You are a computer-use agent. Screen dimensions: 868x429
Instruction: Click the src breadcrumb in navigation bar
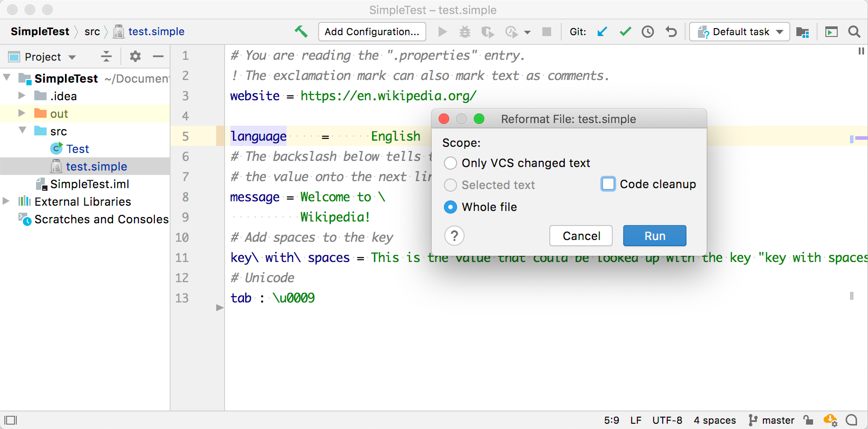point(92,32)
